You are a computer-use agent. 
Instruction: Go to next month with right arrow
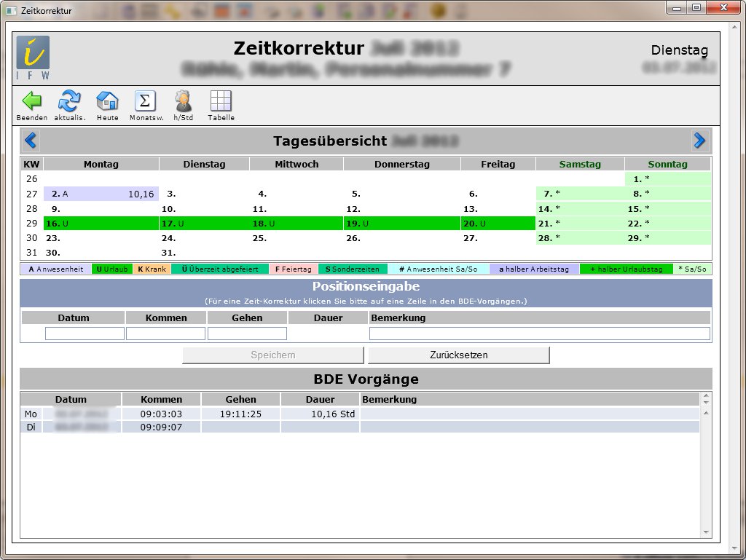click(699, 140)
